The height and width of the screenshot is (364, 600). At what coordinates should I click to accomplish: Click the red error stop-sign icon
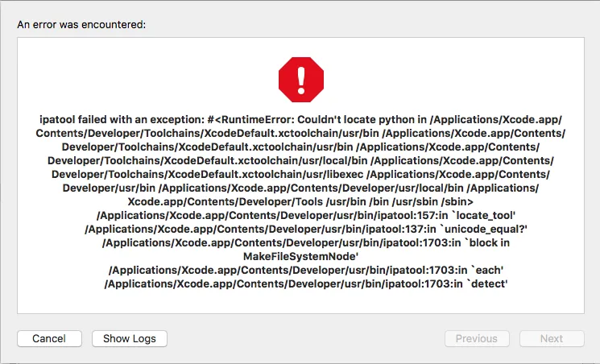point(300,78)
